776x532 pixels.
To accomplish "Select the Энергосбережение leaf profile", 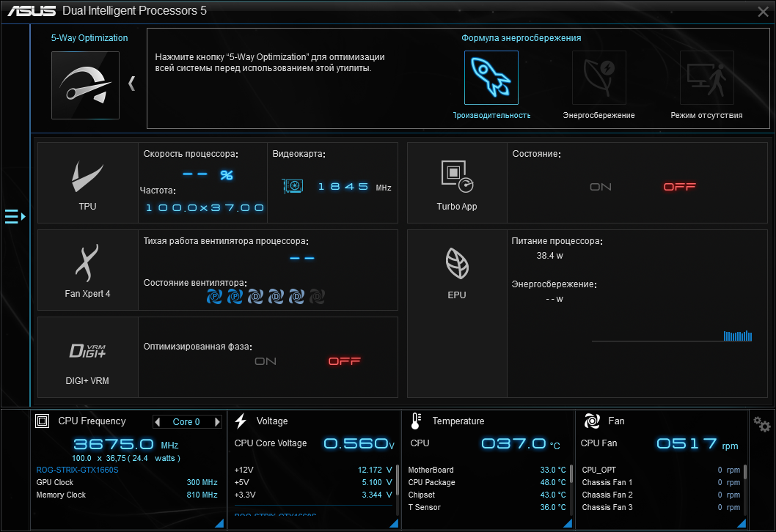I will (599, 78).
